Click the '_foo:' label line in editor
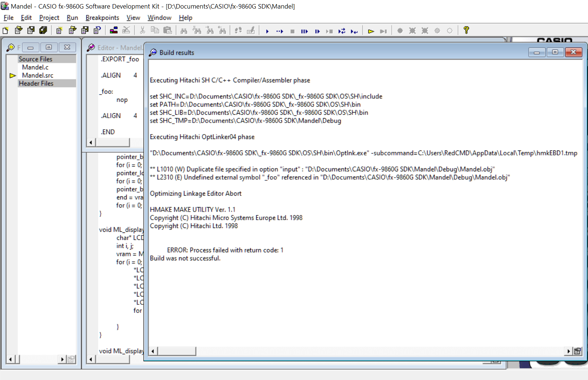 (x=106, y=92)
